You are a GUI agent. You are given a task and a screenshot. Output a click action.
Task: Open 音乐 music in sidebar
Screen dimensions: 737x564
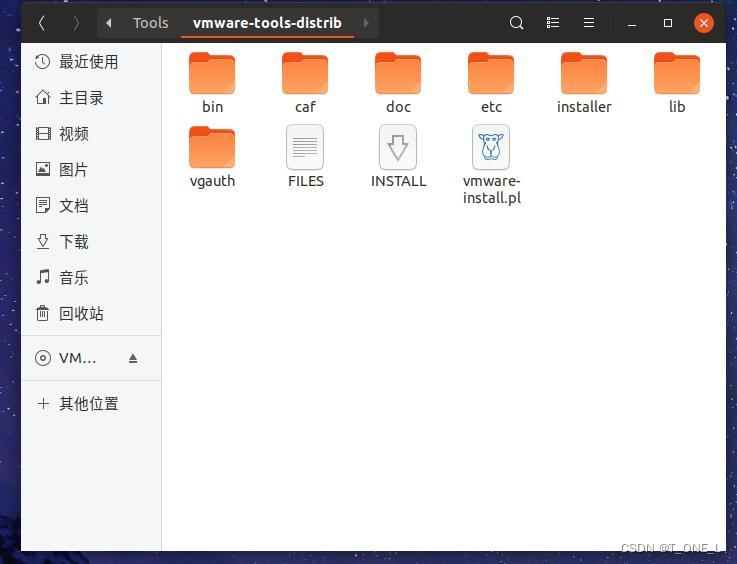(91, 278)
